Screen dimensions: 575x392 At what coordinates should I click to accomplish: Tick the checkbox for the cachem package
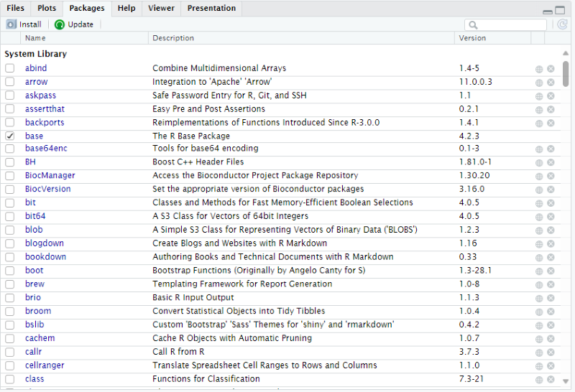[x=10, y=338]
